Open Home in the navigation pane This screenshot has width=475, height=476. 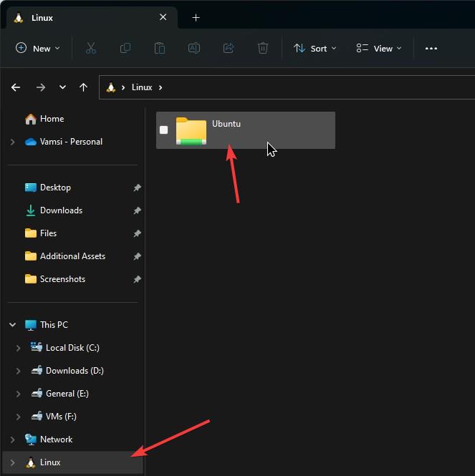[52, 119]
